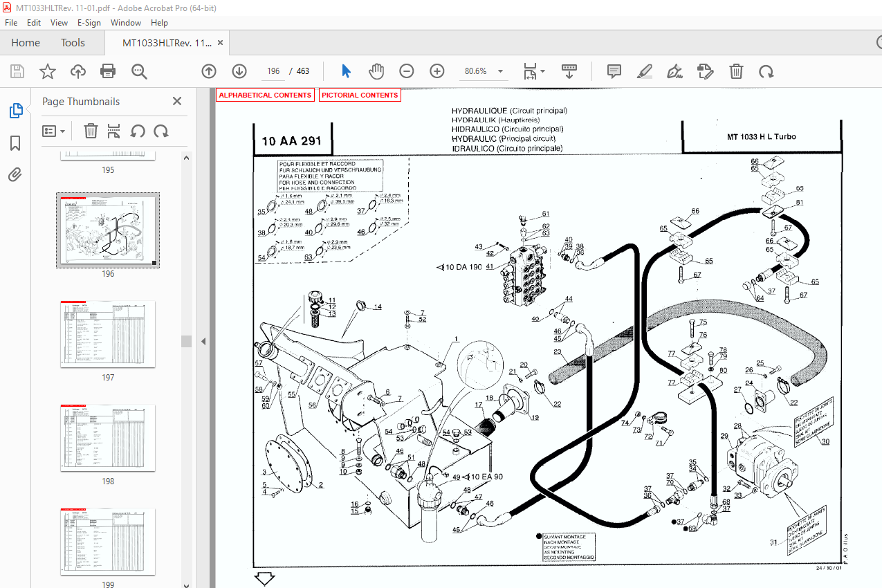Close the Page Thumbnails panel
Screen dimensions: 882x588
click(177, 101)
